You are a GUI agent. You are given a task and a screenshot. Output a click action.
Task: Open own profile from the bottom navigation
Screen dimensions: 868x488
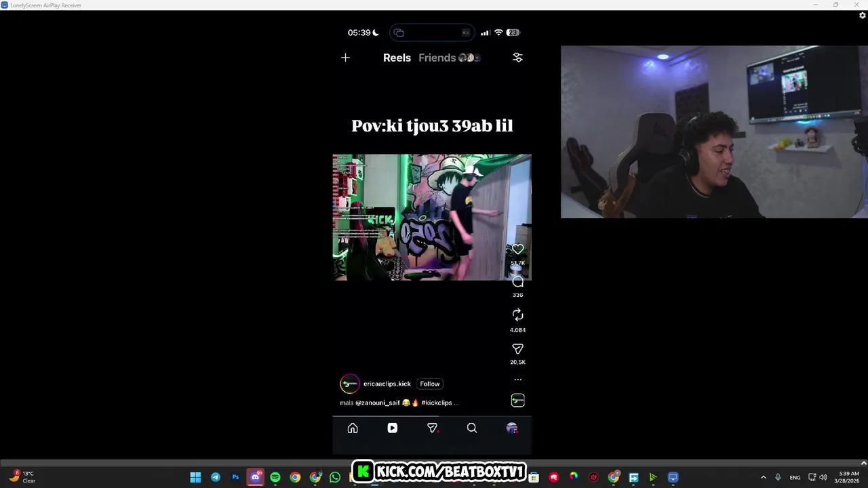(512, 428)
